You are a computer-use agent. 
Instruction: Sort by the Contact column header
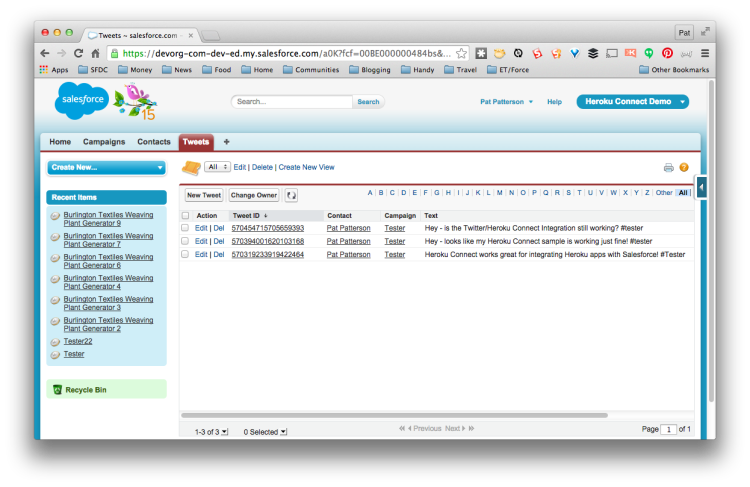pyautogui.click(x=339, y=216)
